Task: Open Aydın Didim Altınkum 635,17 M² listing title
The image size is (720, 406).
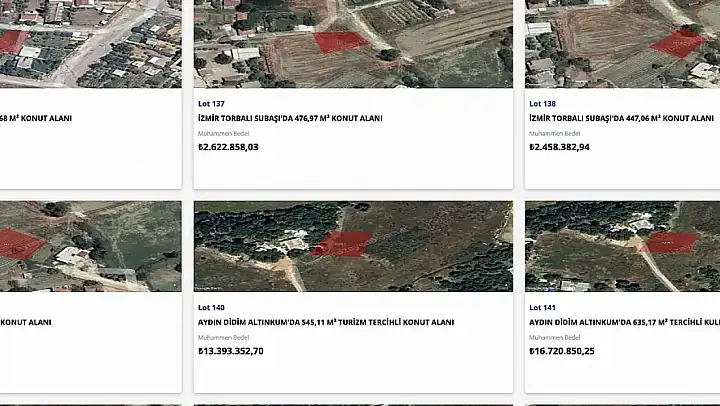Action: pyautogui.click(x=624, y=323)
